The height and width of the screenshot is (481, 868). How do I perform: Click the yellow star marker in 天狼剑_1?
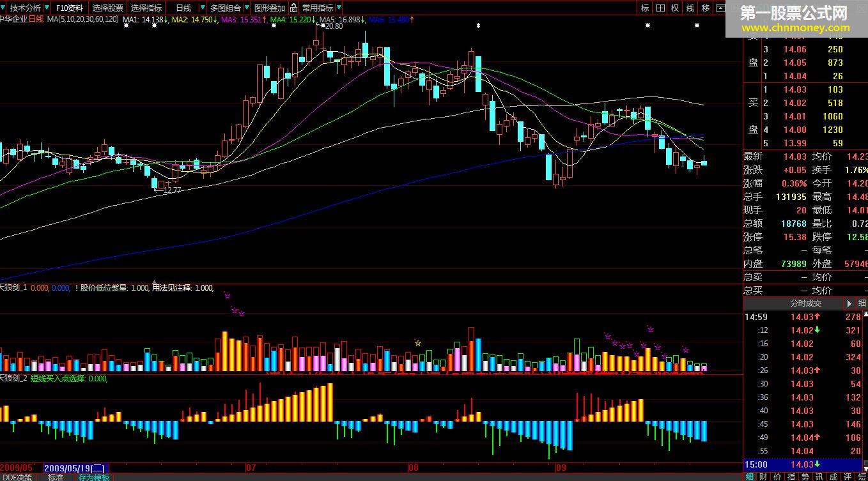(x=418, y=342)
